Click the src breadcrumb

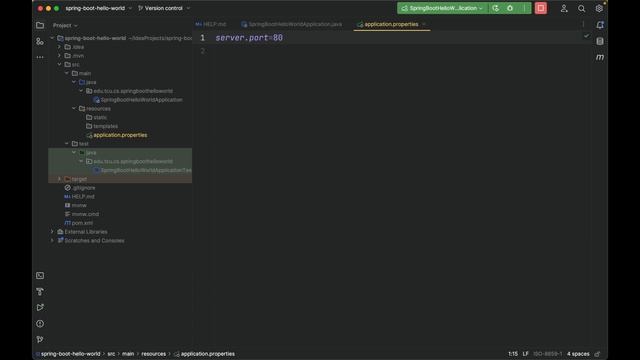111,354
